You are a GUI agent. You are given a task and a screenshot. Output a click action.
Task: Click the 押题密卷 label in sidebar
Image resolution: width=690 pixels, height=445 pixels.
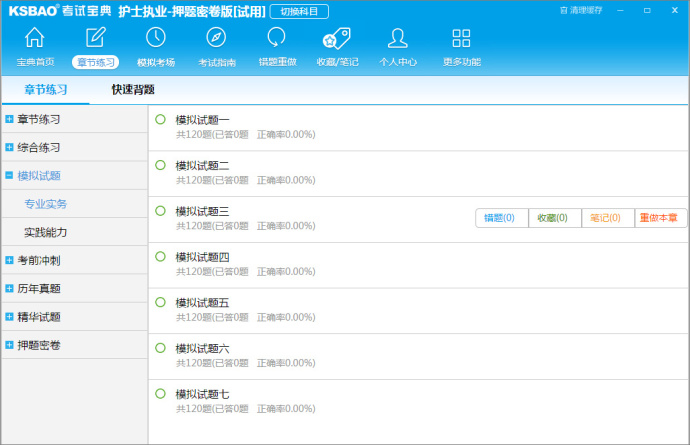(39, 345)
